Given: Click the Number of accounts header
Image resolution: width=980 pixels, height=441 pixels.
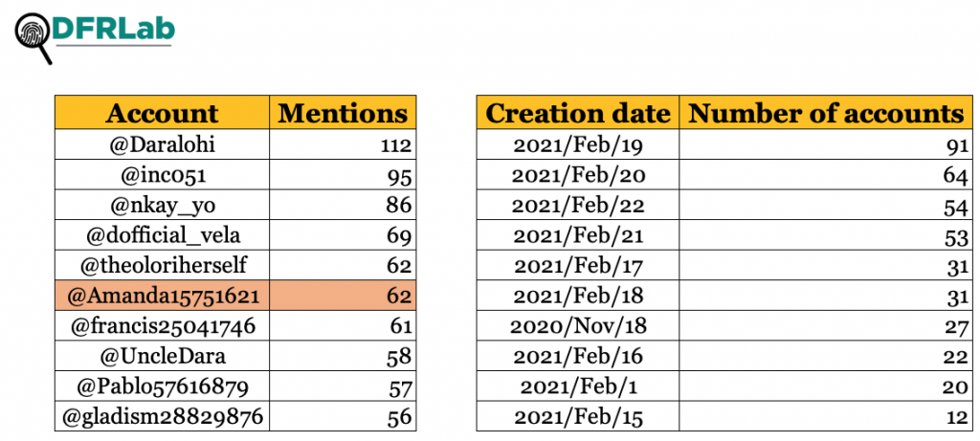Looking at the screenshot, I should [826, 113].
